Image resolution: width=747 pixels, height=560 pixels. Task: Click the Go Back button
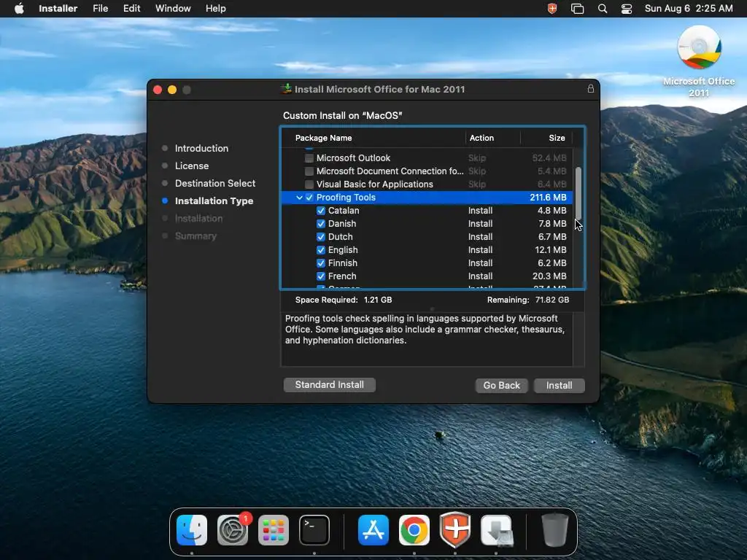(x=502, y=385)
